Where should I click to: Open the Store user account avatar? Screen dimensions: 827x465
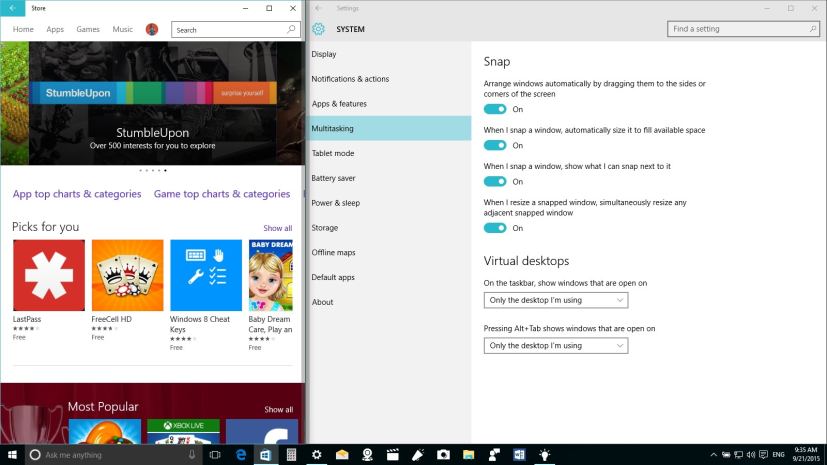point(152,30)
